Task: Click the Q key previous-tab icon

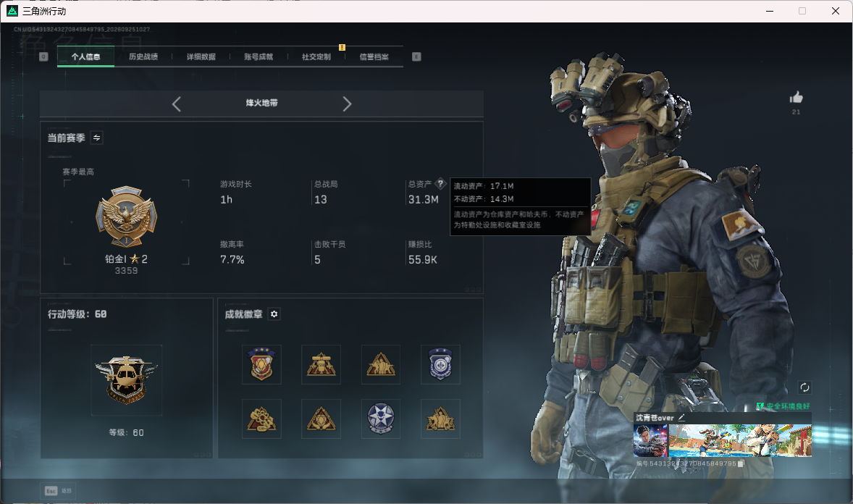Action: (x=43, y=56)
